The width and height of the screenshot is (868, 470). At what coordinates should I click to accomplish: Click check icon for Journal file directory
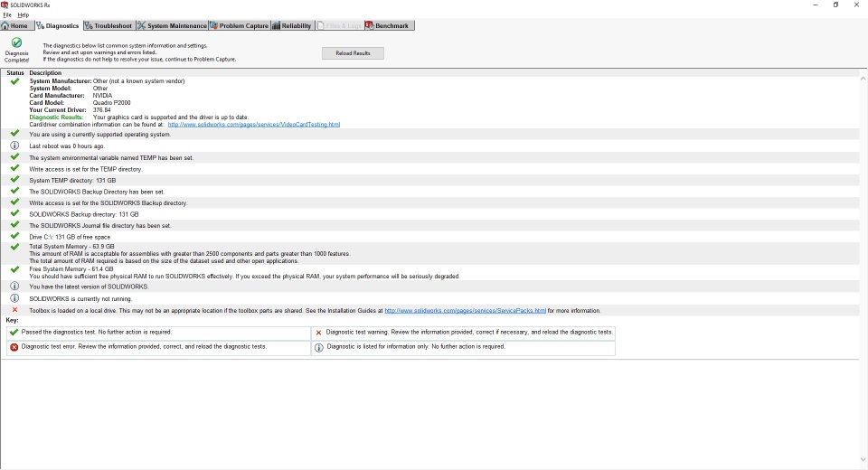point(15,225)
